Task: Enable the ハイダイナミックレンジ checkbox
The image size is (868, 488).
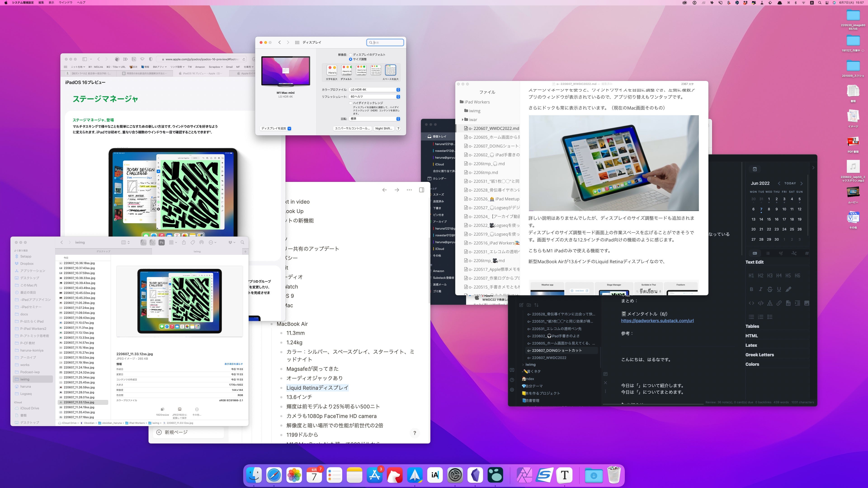Action: tap(350, 103)
